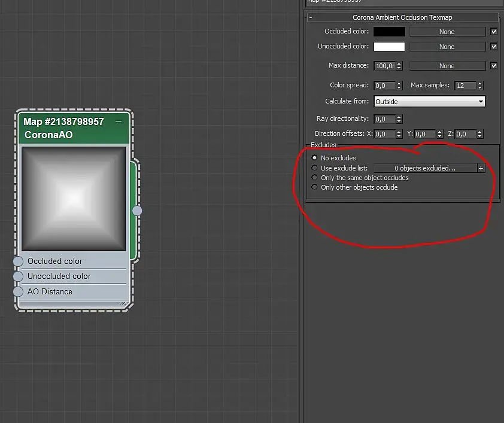
Task: Click the Occluded color input socket
Action: [19, 261]
